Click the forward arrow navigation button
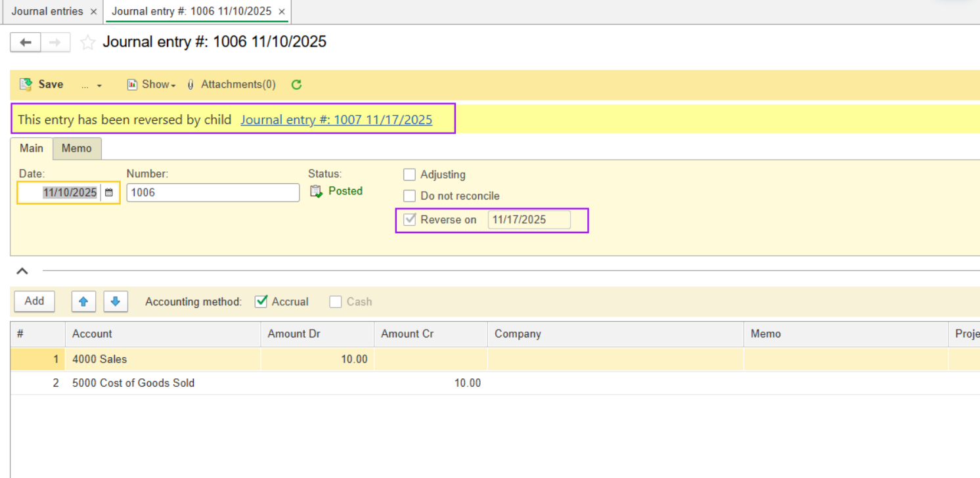 [x=56, y=43]
